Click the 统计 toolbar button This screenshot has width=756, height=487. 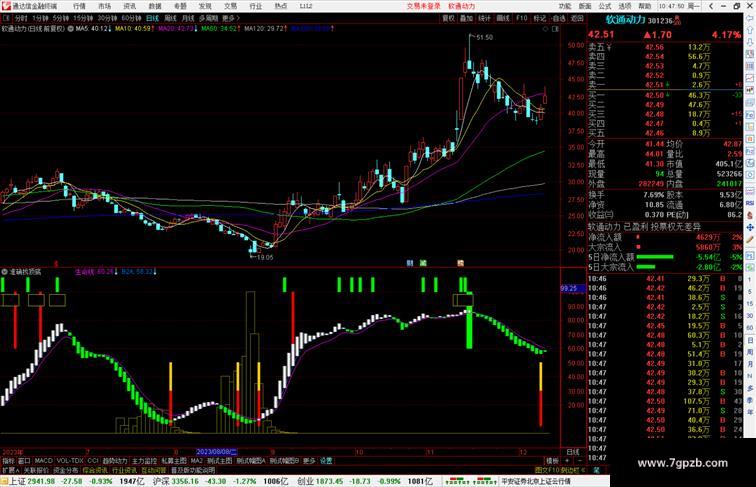pos(484,18)
